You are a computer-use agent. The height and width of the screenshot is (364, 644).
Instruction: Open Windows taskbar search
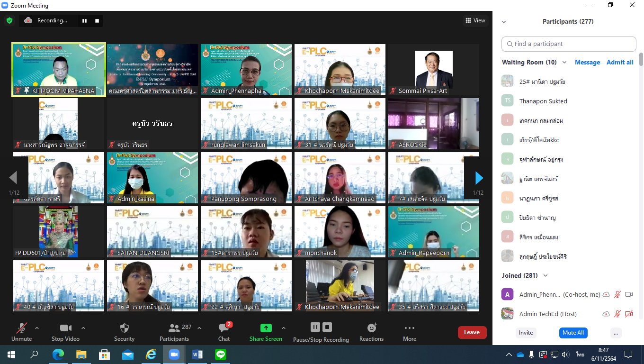tap(35, 354)
